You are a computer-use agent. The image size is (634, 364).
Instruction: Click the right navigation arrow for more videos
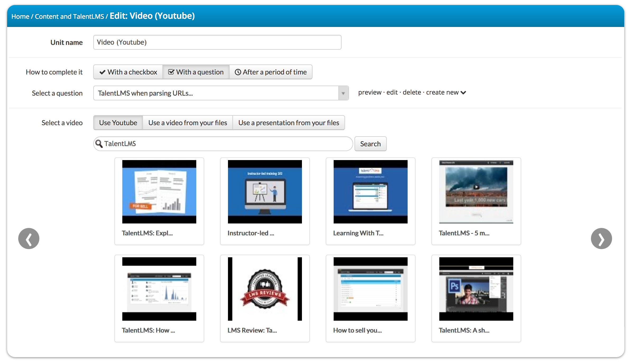(602, 238)
